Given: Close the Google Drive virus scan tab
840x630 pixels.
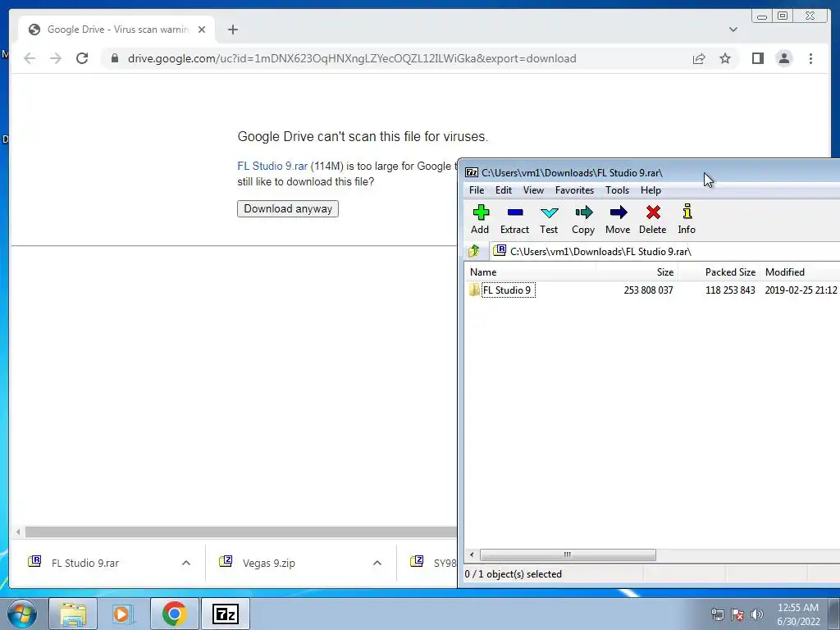Looking at the screenshot, I should point(202,30).
